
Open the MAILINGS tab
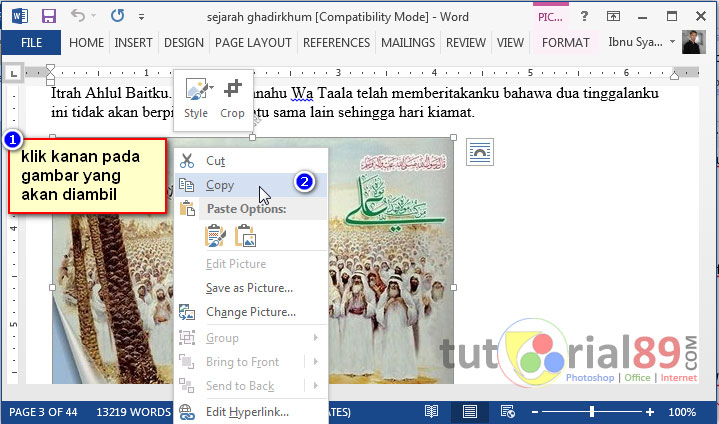408,43
